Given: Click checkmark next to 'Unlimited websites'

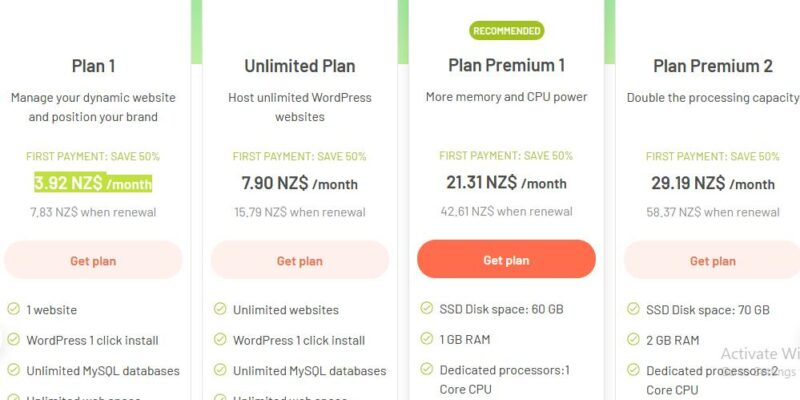Looking at the screenshot, I should pyautogui.click(x=220, y=309).
